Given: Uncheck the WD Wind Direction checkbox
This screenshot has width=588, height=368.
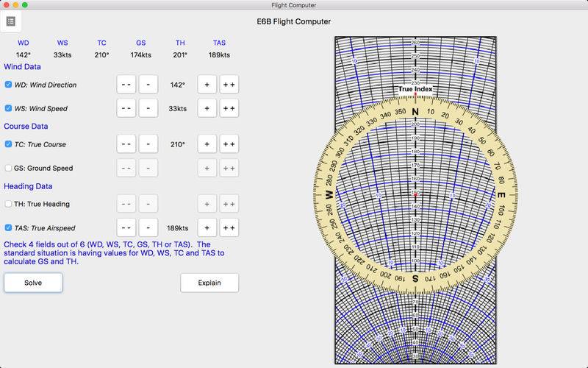Looking at the screenshot, I should click(8, 85).
